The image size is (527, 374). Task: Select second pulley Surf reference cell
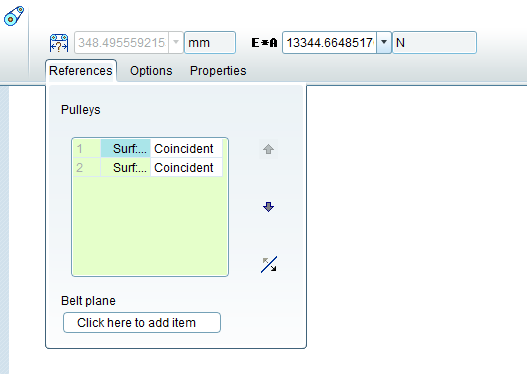[x=125, y=167]
